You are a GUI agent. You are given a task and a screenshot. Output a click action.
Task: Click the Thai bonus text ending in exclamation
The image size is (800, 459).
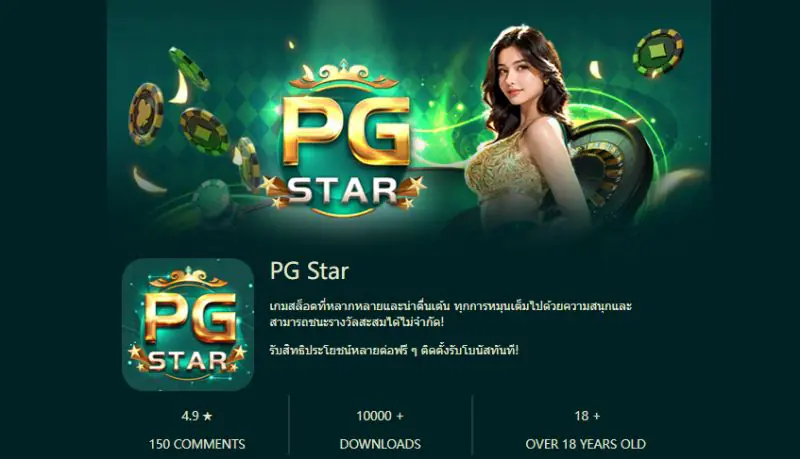pyautogui.click(x=394, y=350)
